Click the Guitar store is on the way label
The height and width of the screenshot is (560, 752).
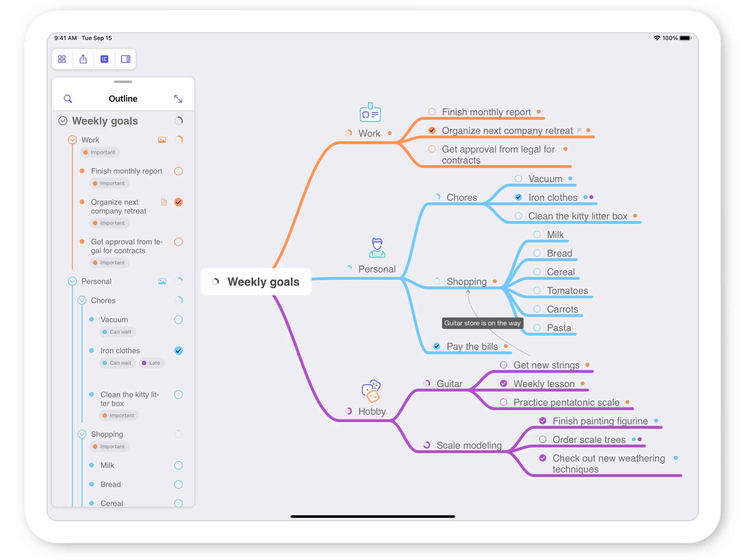coord(483,323)
